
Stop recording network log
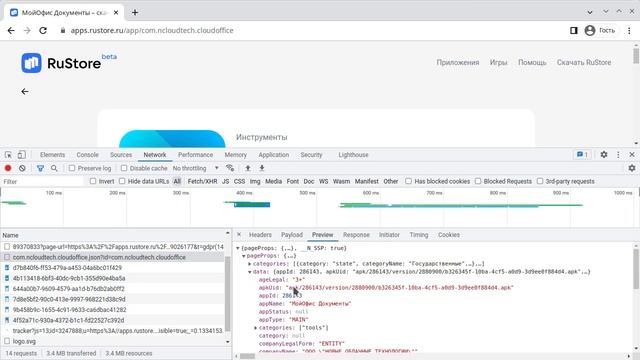coord(8,168)
